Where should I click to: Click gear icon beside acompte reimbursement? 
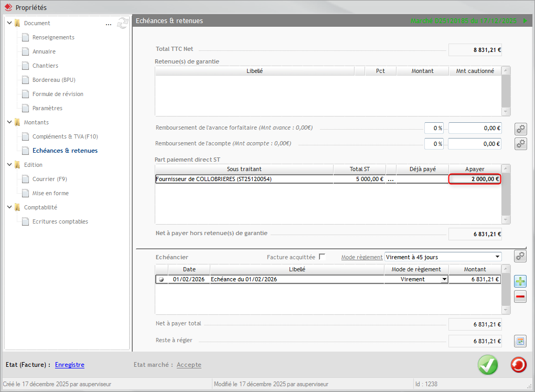click(x=520, y=144)
